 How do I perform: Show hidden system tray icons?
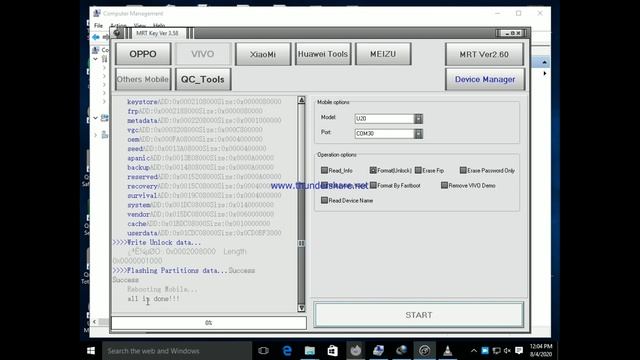(x=473, y=351)
